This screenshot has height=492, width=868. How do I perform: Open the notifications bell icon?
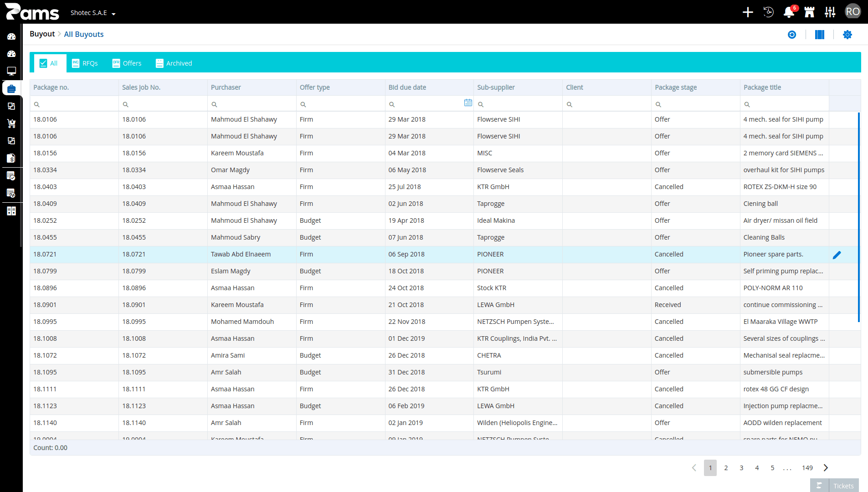tap(789, 12)
